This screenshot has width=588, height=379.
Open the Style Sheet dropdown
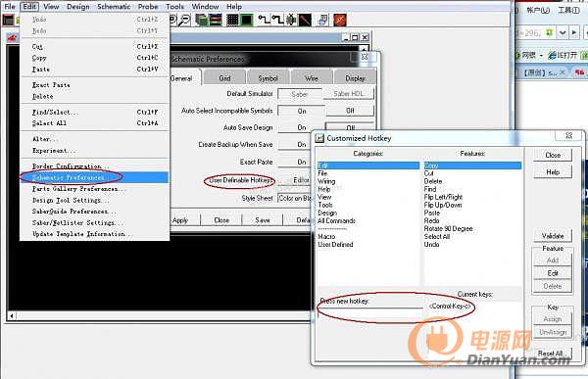pyautogui.click(x=295, y=198)
